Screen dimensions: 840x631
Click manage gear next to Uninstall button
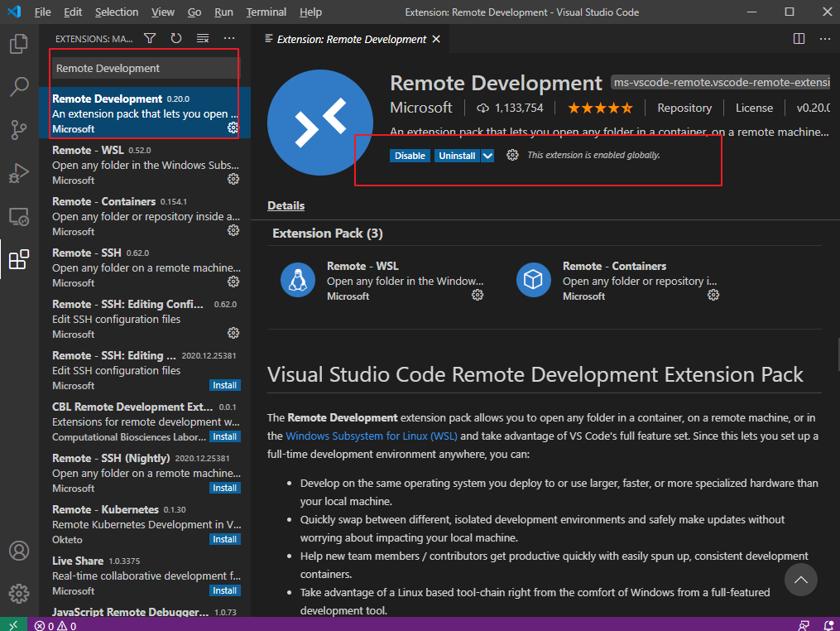512,155
